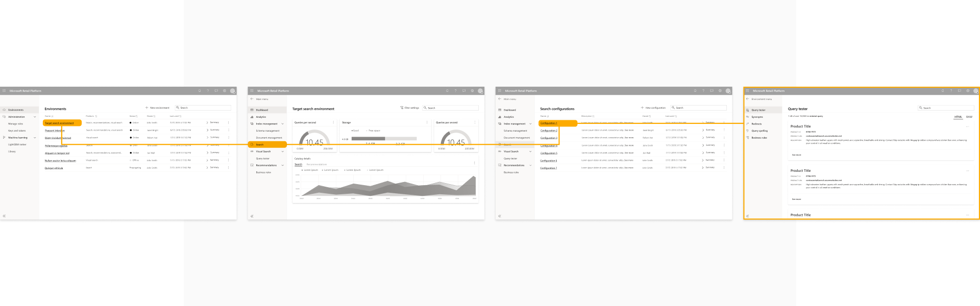Click left Queries per second gauge
The width and height of the screenshot is (980, 306).
pyautogui.click(x=314, y=139)
